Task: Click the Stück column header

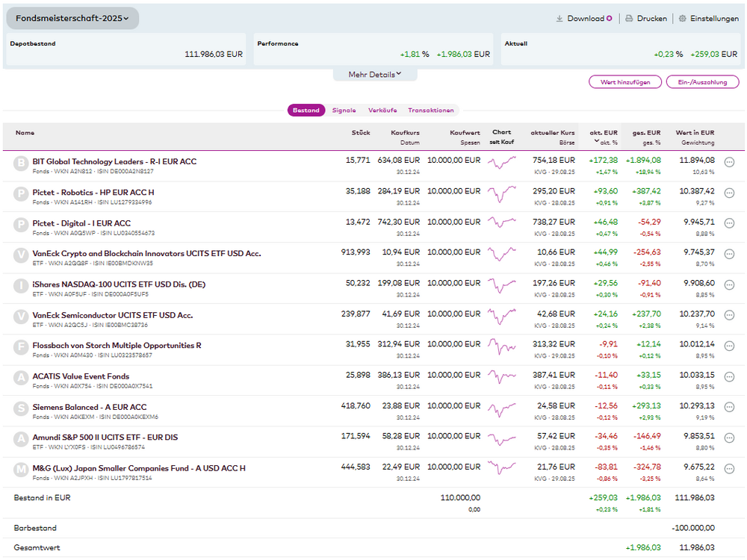Action: 361,133
